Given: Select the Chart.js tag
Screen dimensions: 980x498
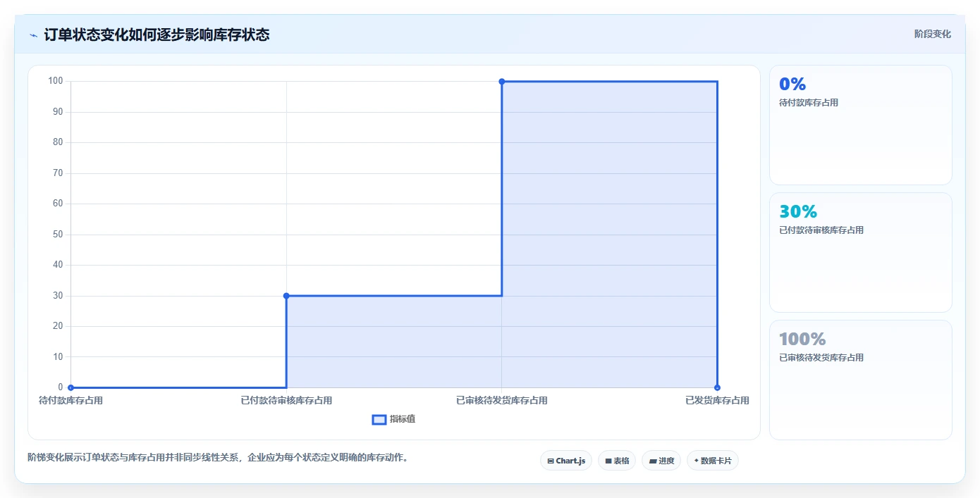Looking at the screenshot, I should (566, 461).
